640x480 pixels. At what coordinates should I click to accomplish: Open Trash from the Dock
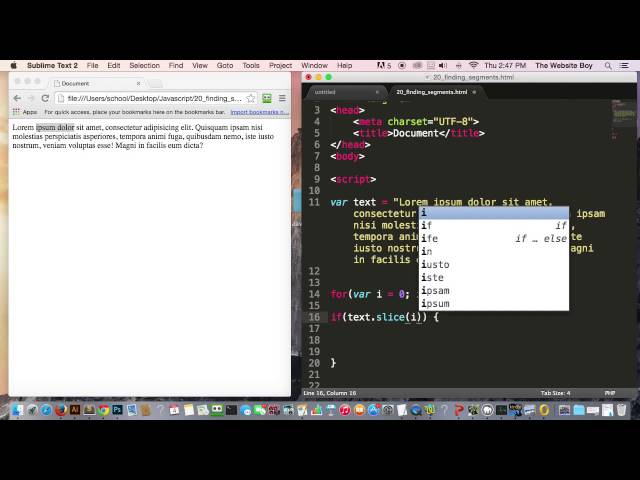pos(621,410)
